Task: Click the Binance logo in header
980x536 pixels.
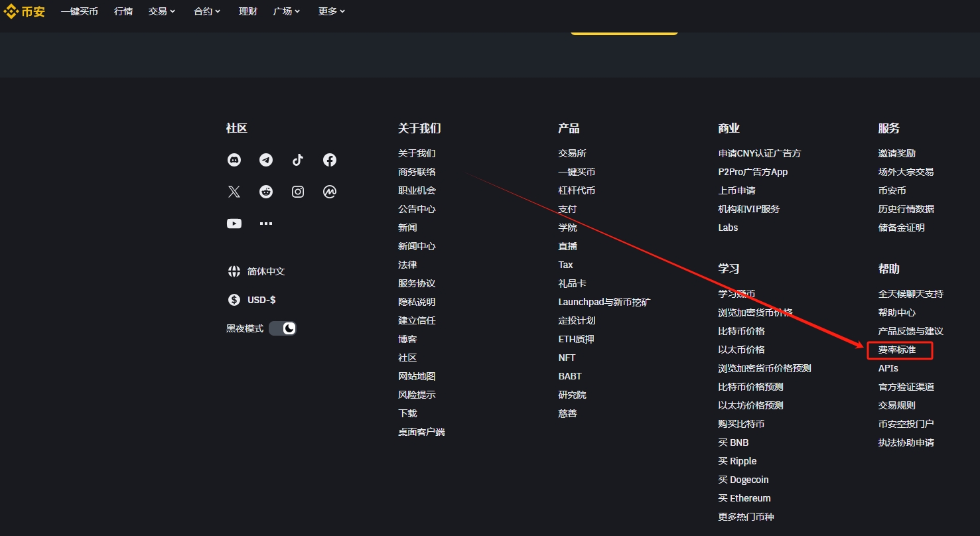Action: coord(25,11)
